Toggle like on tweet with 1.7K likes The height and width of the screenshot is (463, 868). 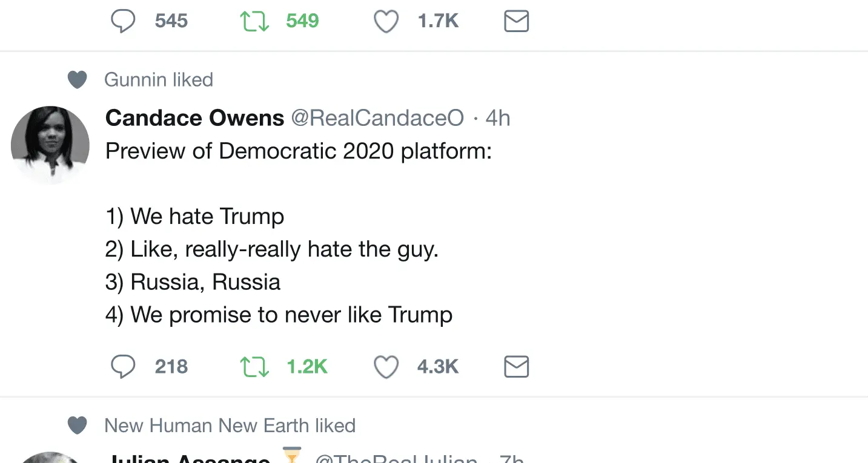386,22
